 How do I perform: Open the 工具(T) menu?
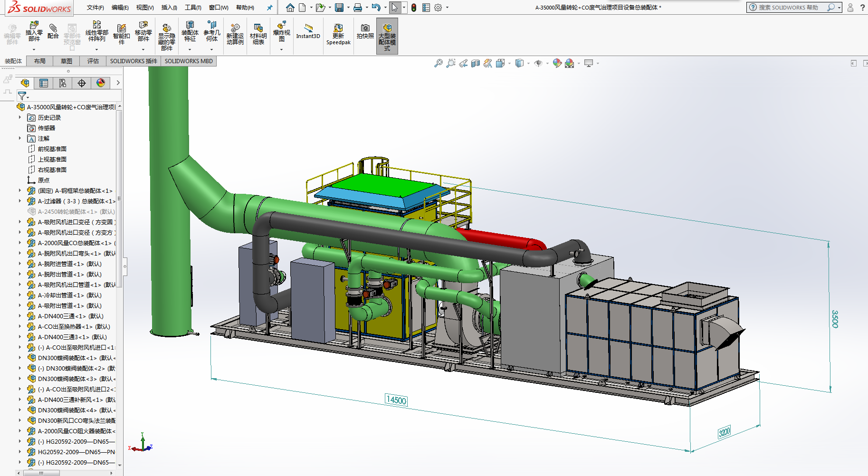193,8
